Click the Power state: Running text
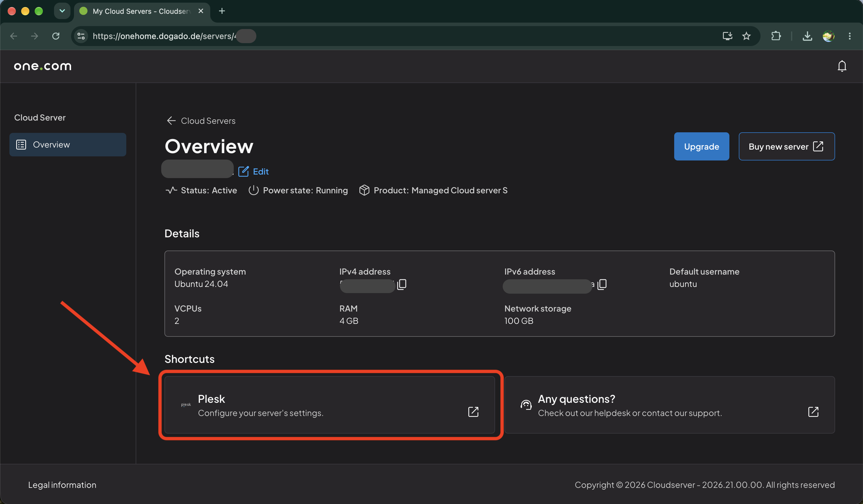This screenshot has height=504, width=863. click(x=305, y=190)
